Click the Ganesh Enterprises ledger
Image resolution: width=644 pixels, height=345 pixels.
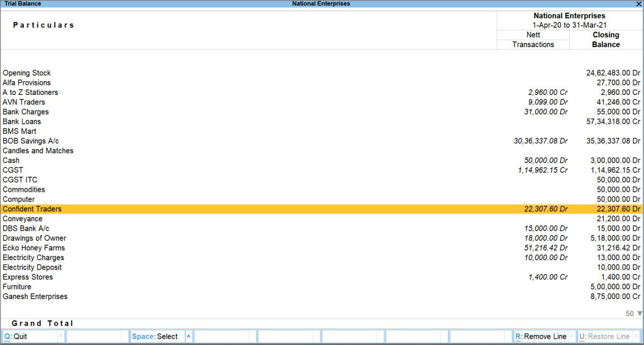click(35, 297)
